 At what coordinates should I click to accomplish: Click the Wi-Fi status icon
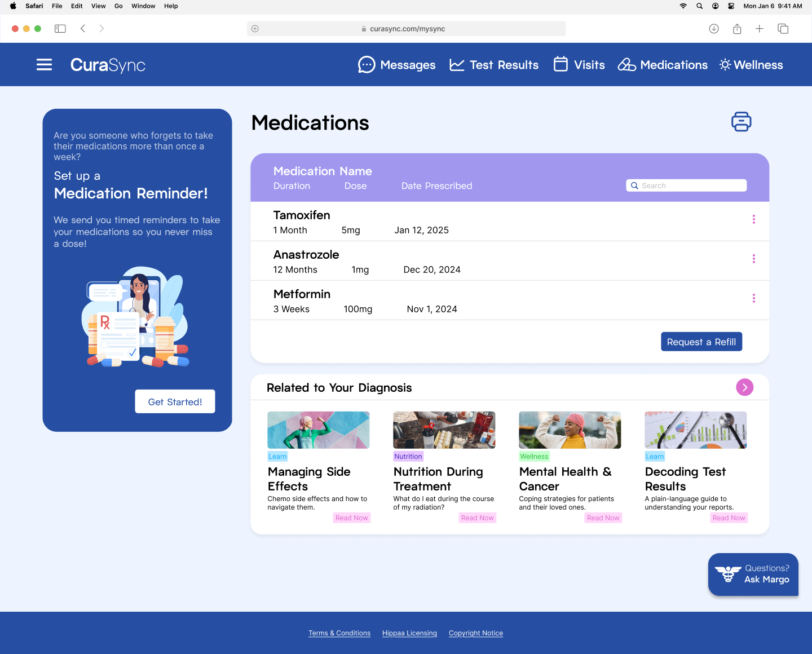coord(683,6)
